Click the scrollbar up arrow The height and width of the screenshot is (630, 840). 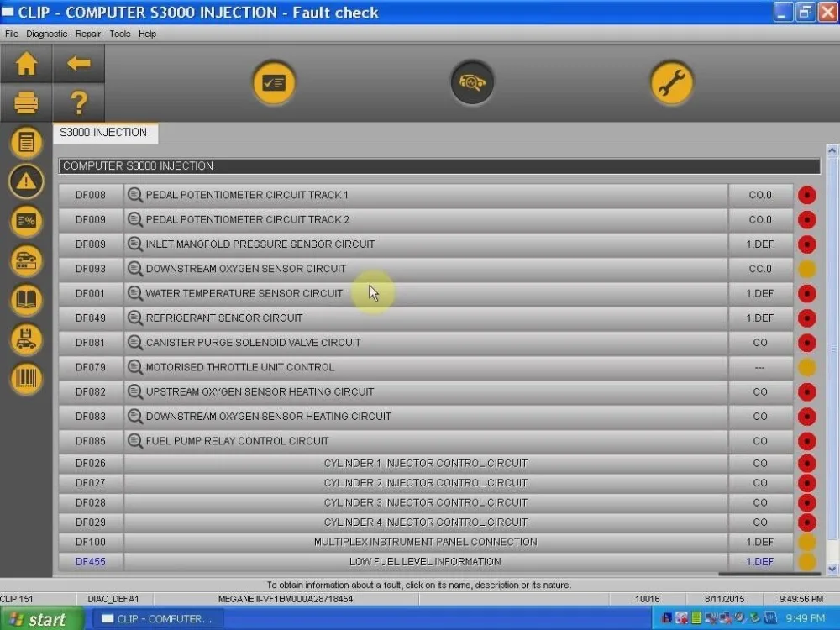(x=832, y=151)
